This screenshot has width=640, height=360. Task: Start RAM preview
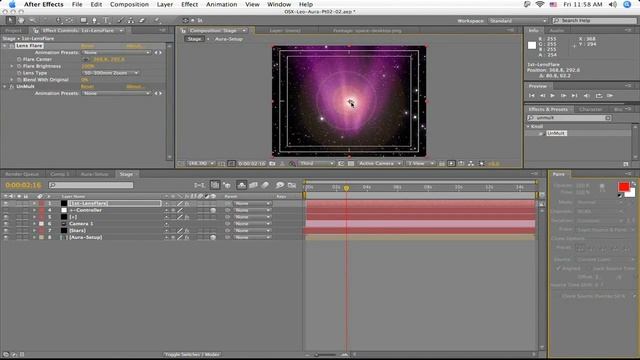coord(610,96)
